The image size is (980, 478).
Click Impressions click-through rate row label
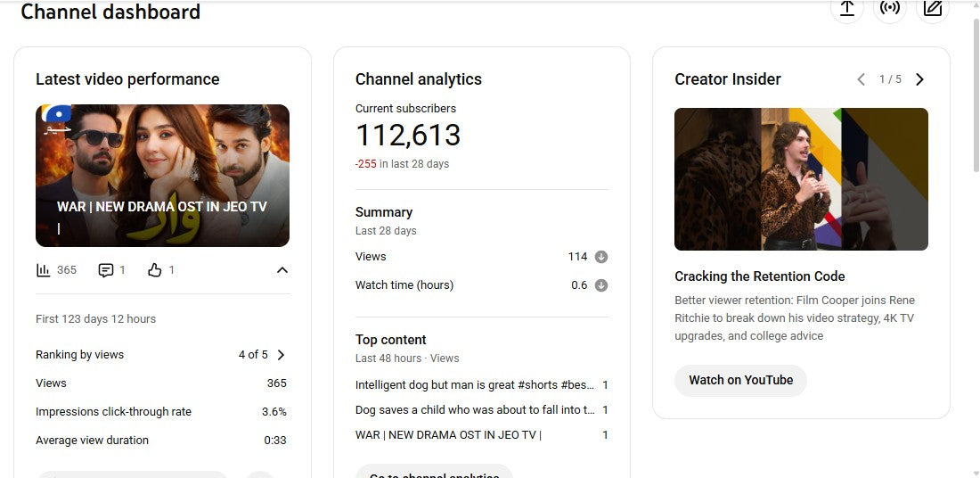tap(113, 412)
